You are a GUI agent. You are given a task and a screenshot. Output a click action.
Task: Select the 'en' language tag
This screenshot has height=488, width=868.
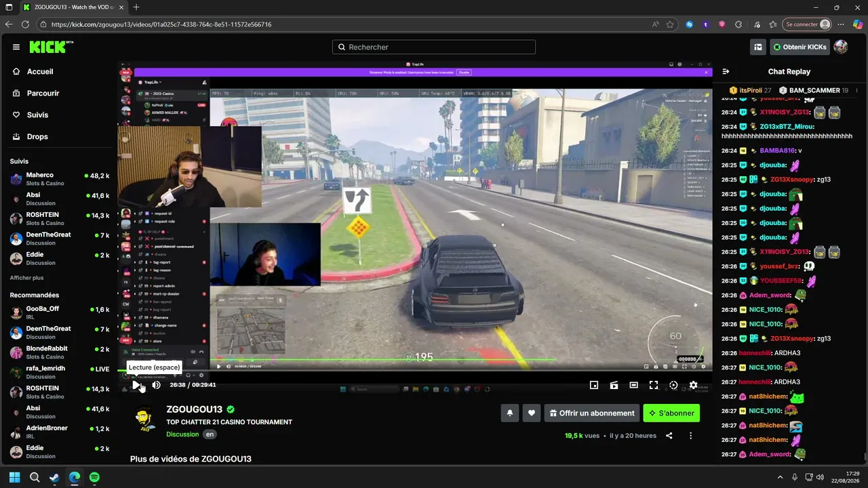point(210,434)
